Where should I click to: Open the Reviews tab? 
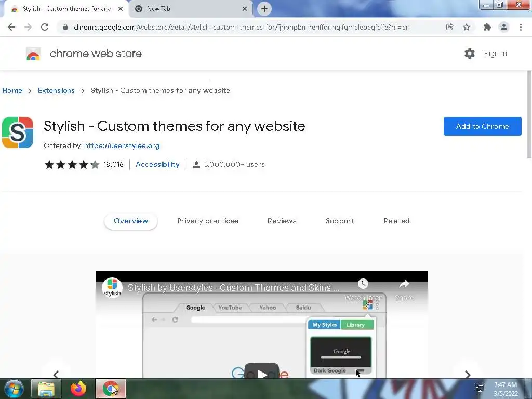pyautogui.click(x=282, y=221)
